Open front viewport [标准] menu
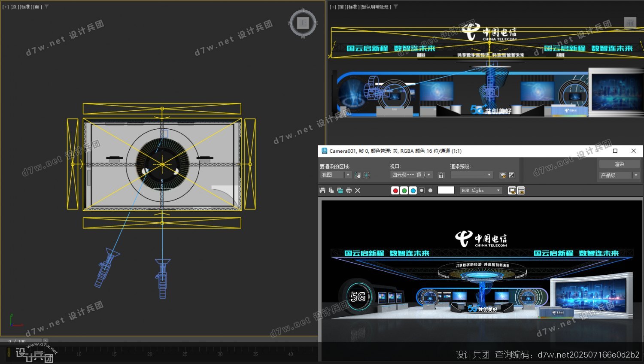644x364 pixels. point(352,7)
